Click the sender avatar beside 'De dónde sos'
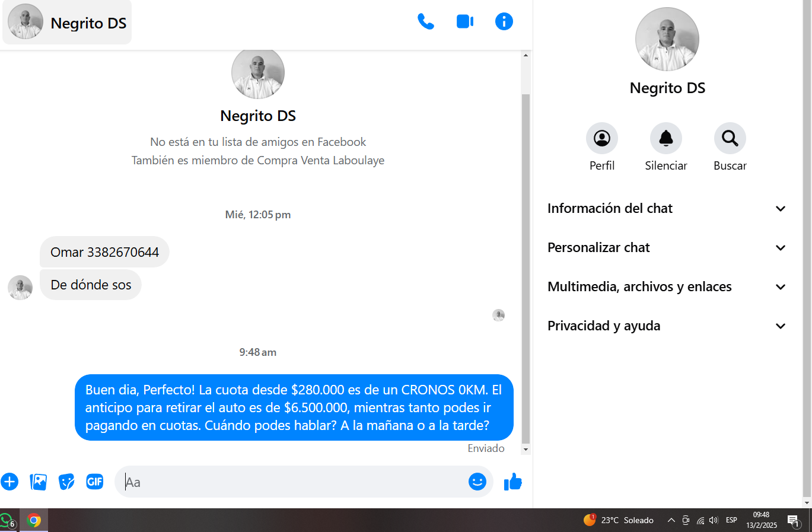Viewport: 812px width, 532px height. (x=20, y=288)
